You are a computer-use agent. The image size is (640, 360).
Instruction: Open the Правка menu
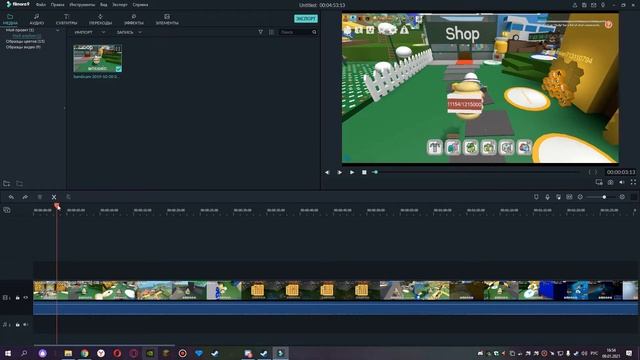pos(57,5)
